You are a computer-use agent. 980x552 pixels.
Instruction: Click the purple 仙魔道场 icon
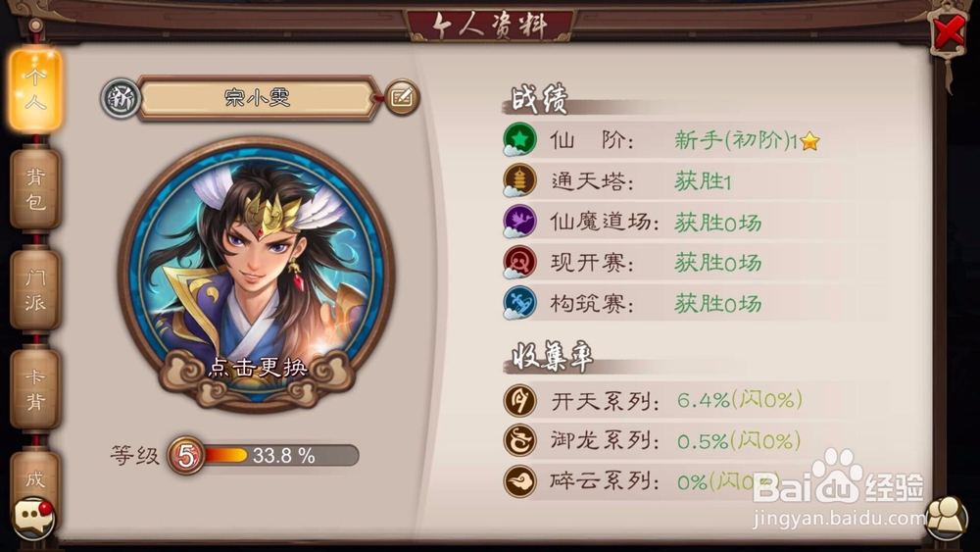point(519,222)
